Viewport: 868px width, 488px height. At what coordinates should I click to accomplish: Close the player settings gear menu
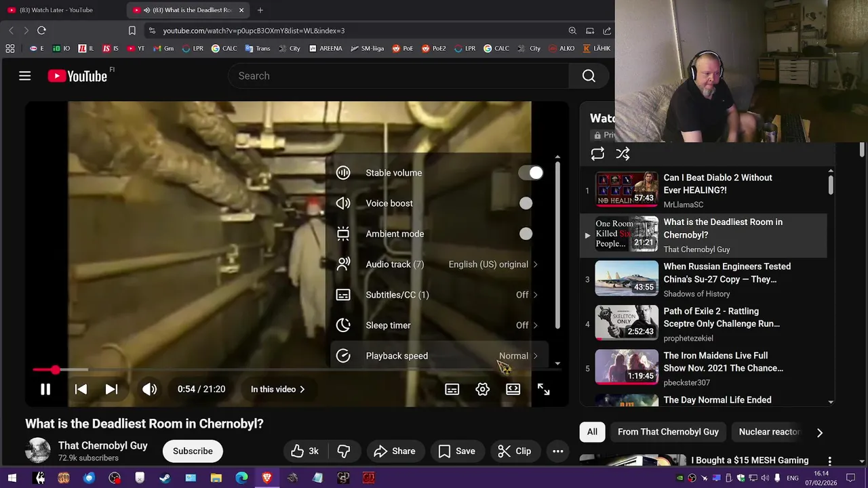click(482, 389)
